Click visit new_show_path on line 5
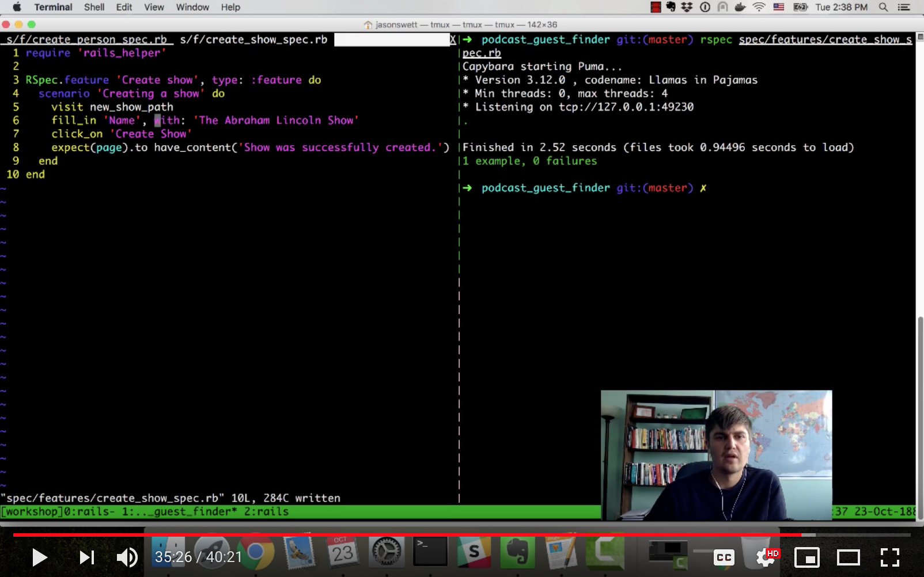The image size is (924, 577). [112, 107]
